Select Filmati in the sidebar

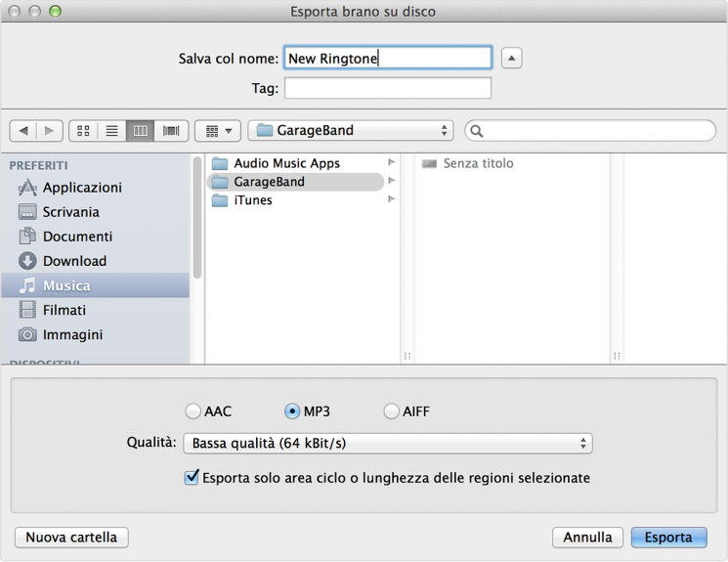[x=64, y=310]
